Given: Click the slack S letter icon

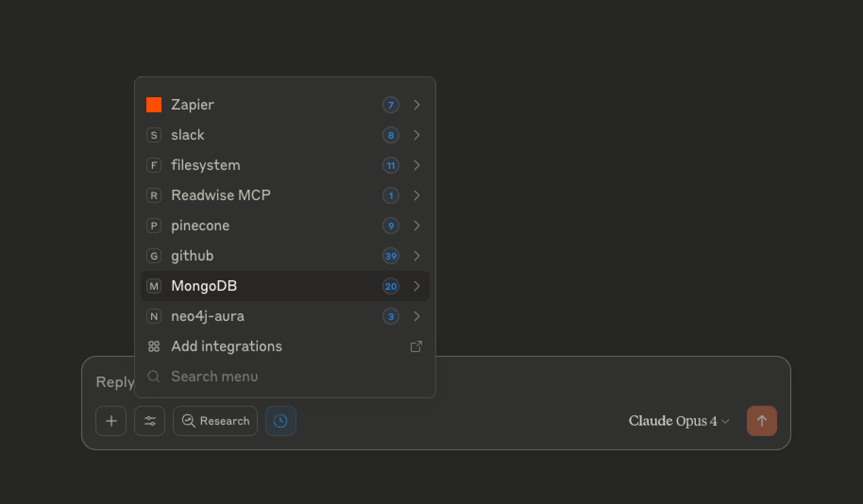Looking at the screenshot, I should pyautogui.click(x=154, y=135).
